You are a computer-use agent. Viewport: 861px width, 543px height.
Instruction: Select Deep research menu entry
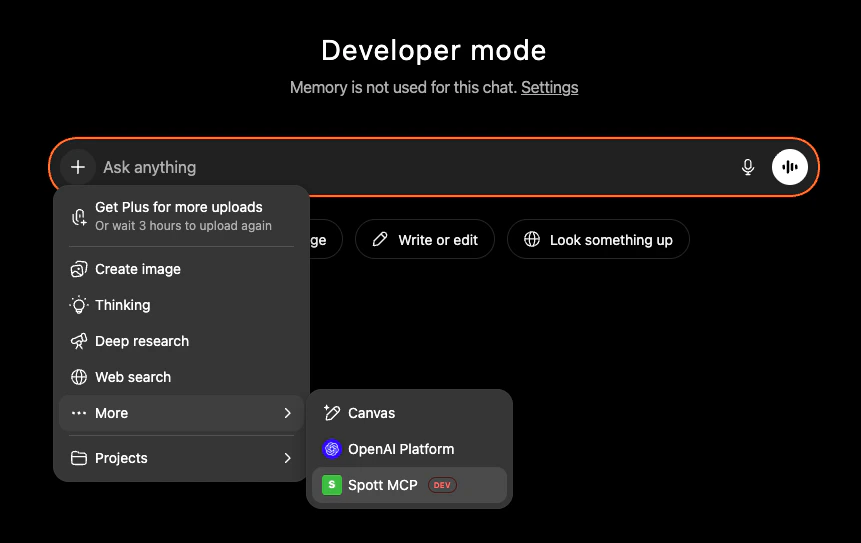(181, 341)
